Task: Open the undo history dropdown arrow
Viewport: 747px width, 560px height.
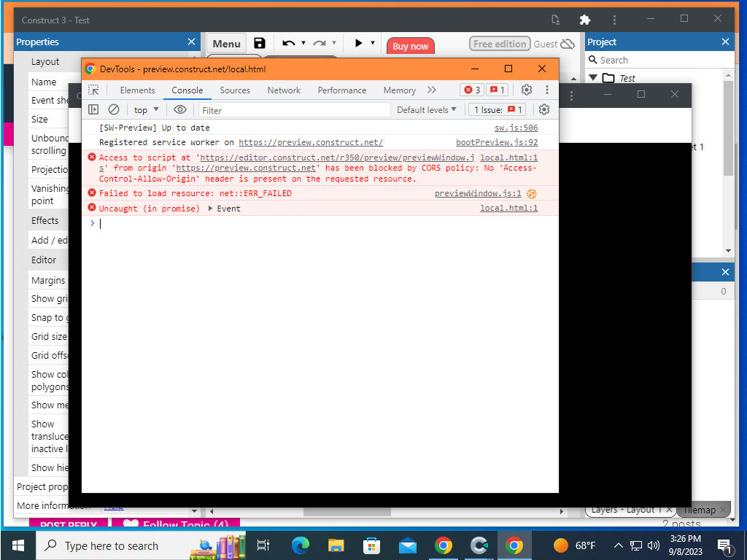Action: pos(303,43)
